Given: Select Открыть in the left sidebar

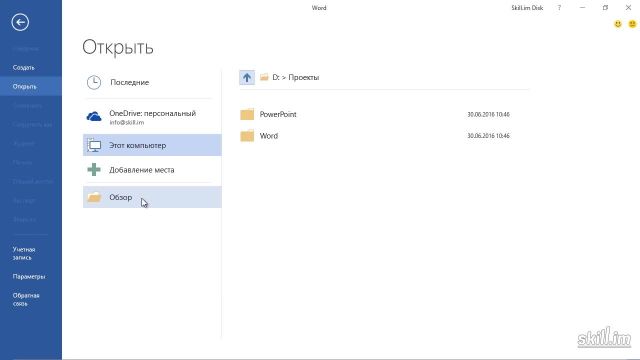Looking at the screenshot, I should [31, 87].
